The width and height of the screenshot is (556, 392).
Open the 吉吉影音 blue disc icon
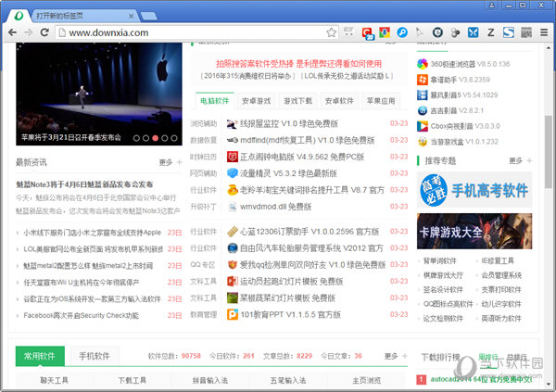(423, 110)
